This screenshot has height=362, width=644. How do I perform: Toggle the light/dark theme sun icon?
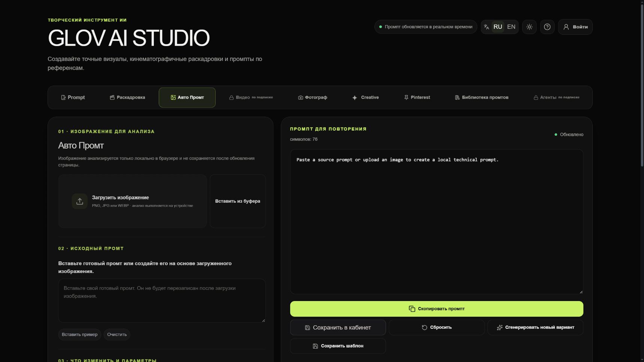pos(529,27)
